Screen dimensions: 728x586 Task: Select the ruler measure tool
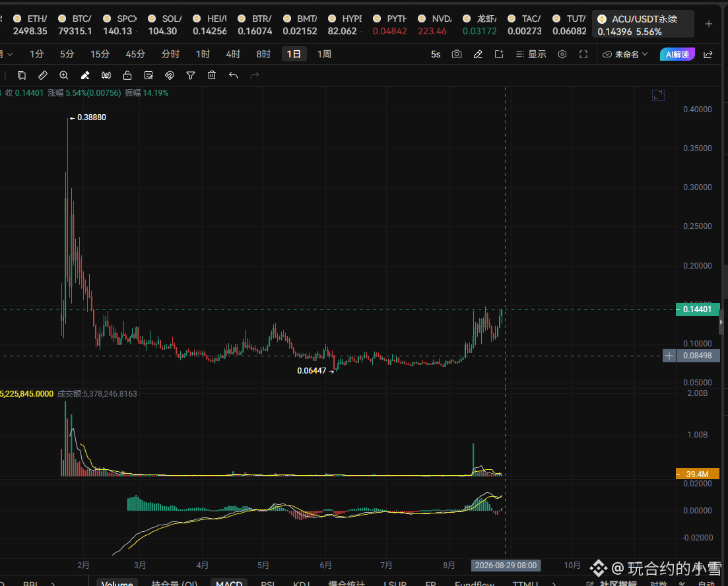[x=43, y=75]
